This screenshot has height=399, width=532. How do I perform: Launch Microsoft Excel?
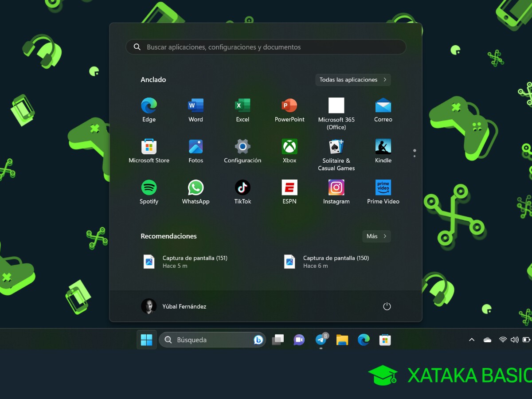243,106
